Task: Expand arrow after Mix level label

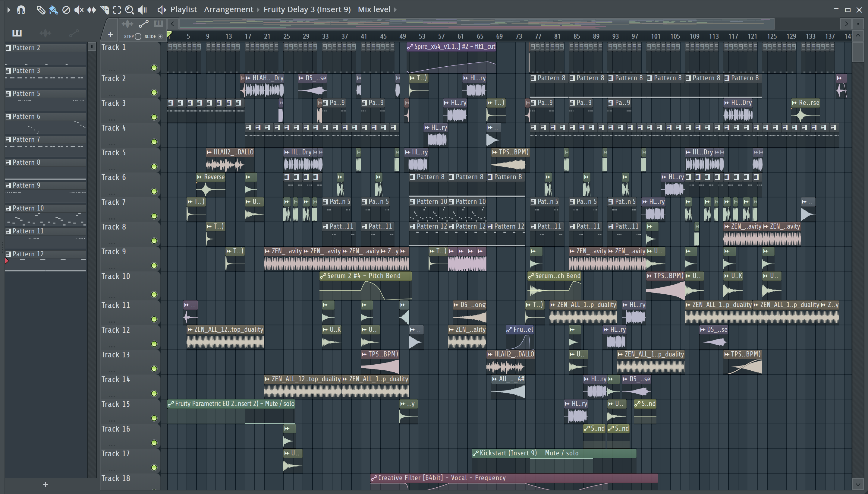Action: click(395, 10)
